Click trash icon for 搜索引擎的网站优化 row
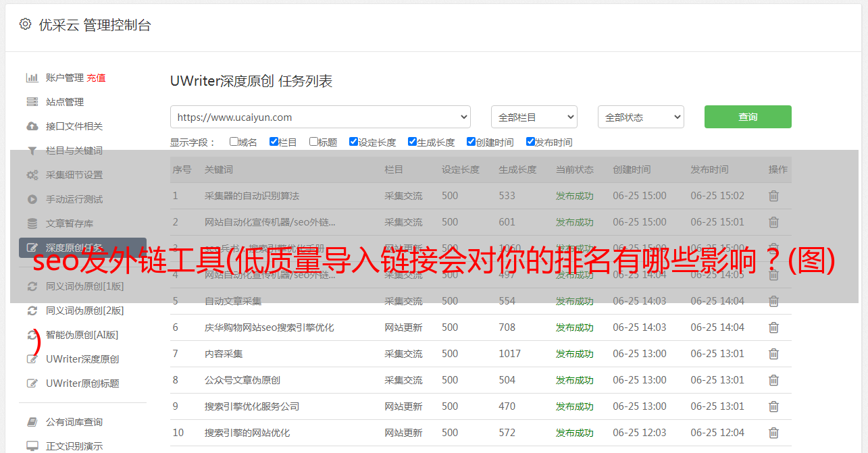The image size is (868, 453). coord(773,433)
